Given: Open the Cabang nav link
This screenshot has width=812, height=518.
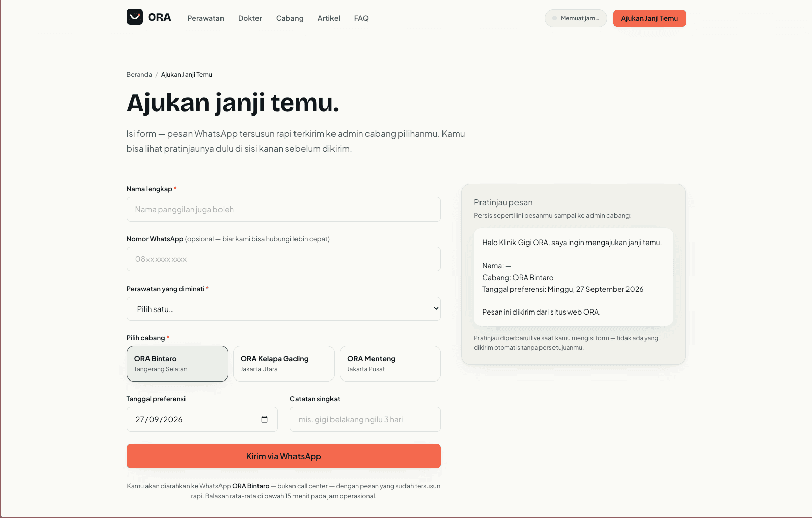Looking at the screenshot, I should pyautogui.click(x=289, y=18).
